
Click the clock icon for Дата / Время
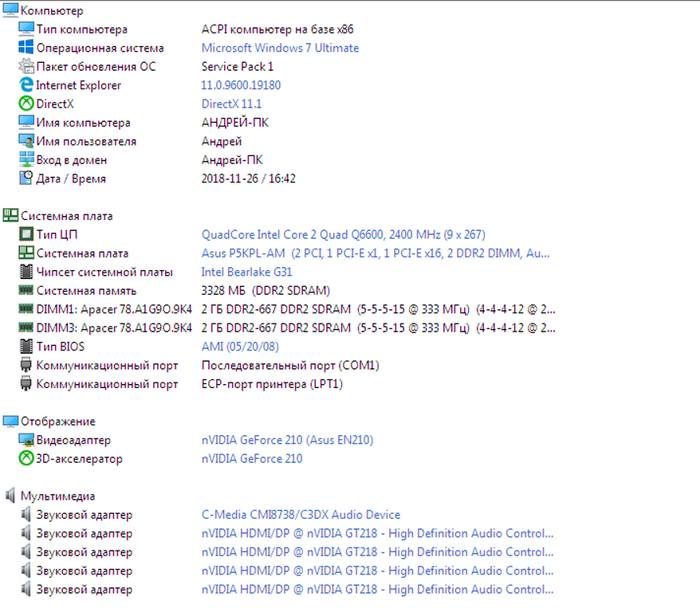(x=26, y=178)
